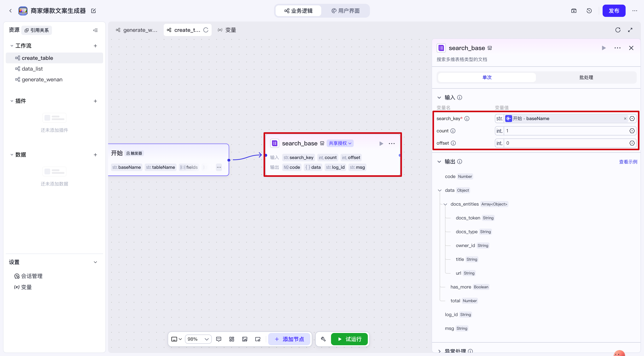The height and width of the screenshot is (356, 644).
Task: Click the edit app name pencil icon
Action: 94,11
